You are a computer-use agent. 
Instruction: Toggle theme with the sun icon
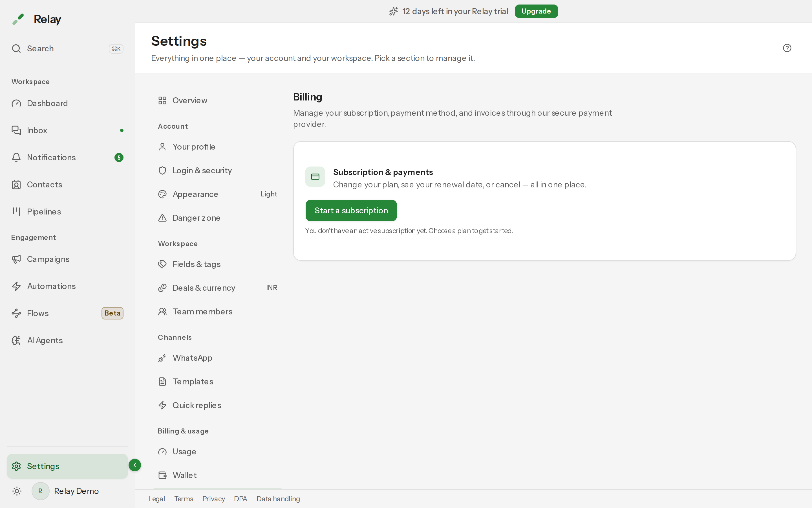click(17, 491)
